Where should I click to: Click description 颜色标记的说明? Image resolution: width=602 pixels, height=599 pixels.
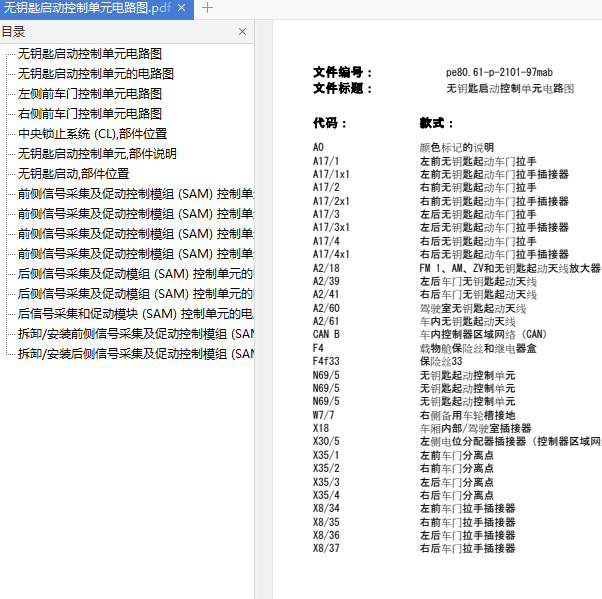[456, 147]
